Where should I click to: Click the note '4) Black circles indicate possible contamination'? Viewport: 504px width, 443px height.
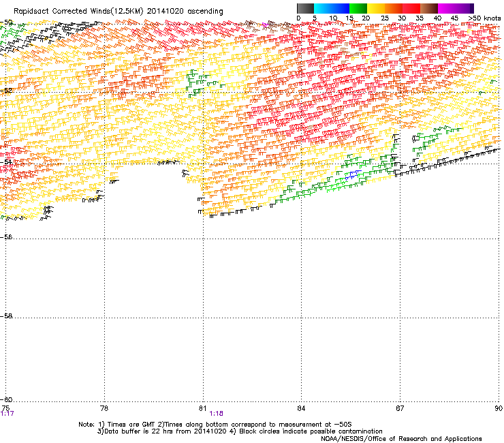click(305, 431)
